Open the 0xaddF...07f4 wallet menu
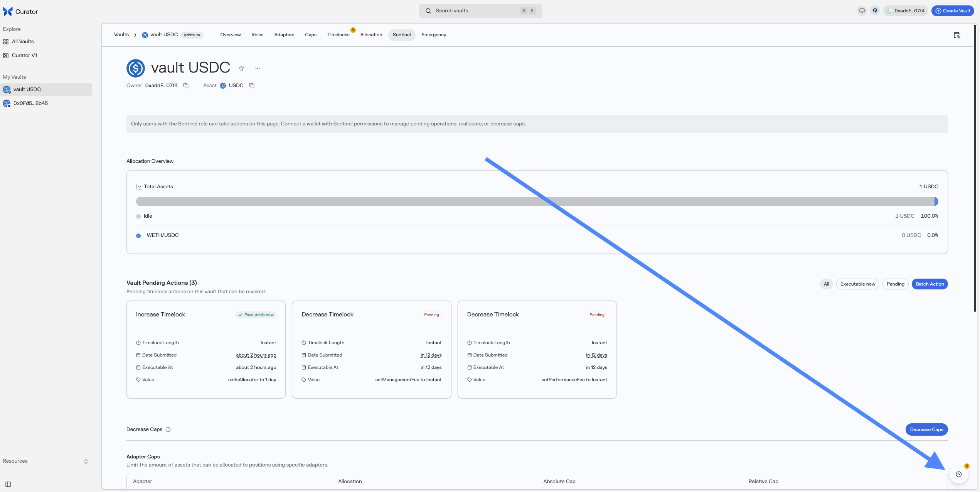Screen dimensions: 980x492 click(x=906, y=11)
